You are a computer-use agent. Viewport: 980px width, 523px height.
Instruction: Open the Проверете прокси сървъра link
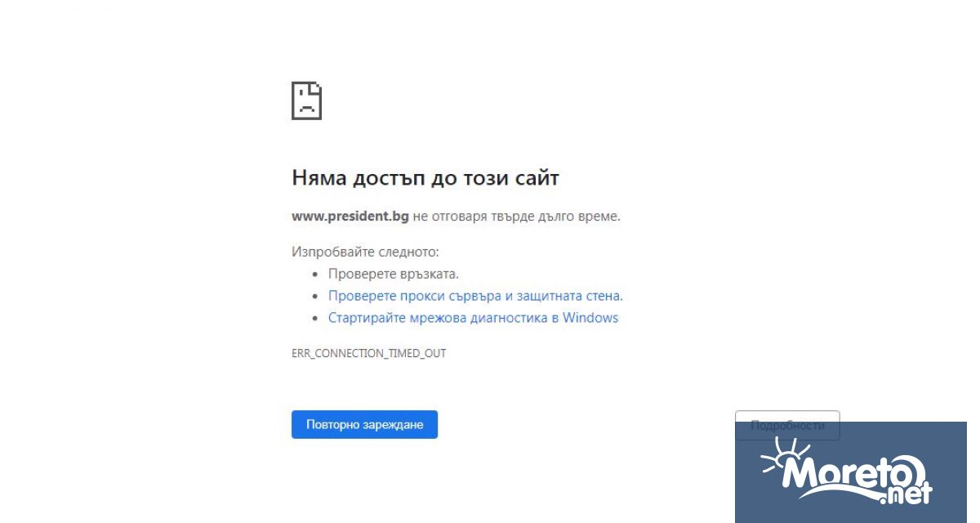pyautogui.click(x=474, y=296)
